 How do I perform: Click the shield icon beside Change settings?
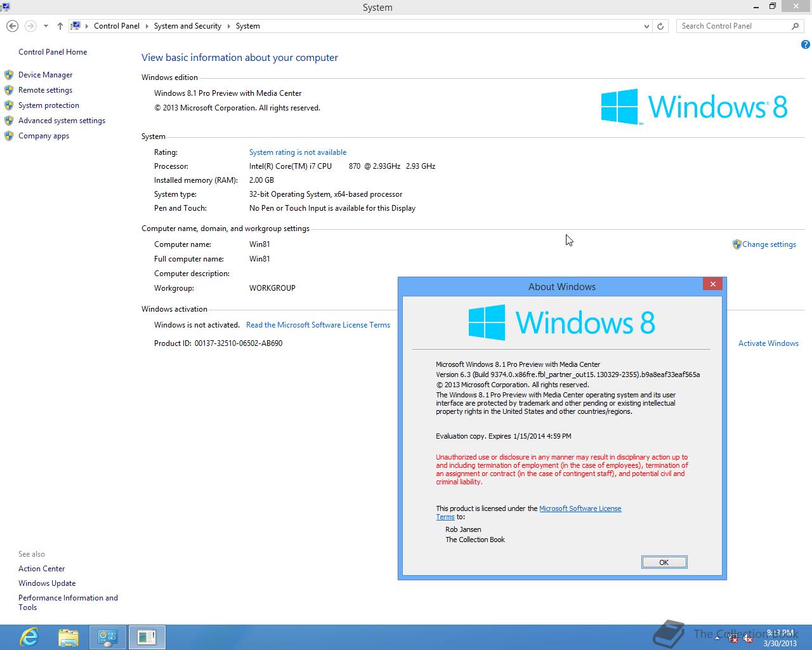[737, 244]
